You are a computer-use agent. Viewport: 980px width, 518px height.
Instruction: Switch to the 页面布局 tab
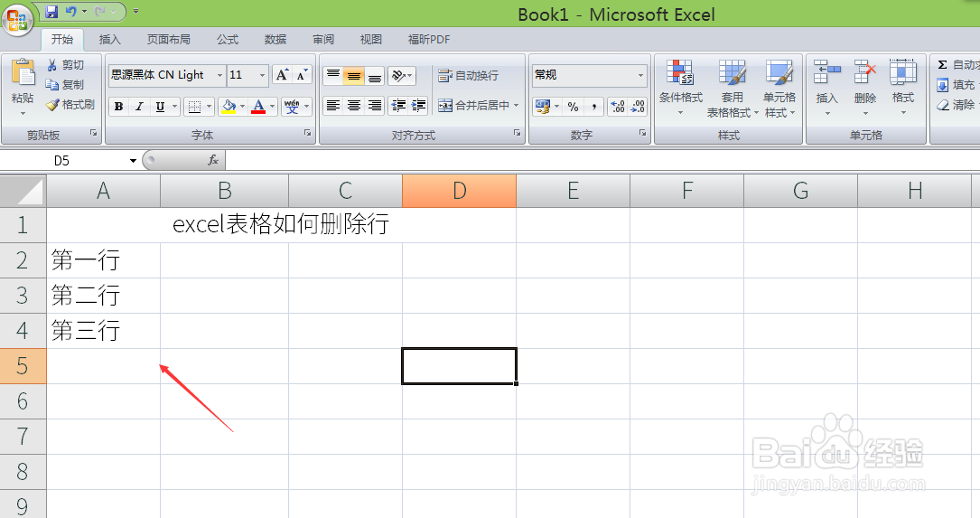(169, 40)
